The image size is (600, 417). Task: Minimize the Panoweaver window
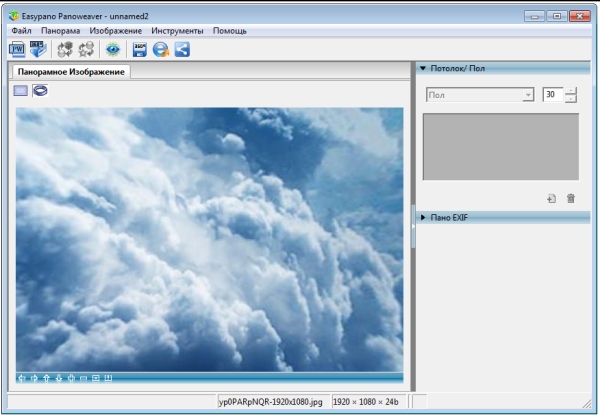click(x=534, y=16)
